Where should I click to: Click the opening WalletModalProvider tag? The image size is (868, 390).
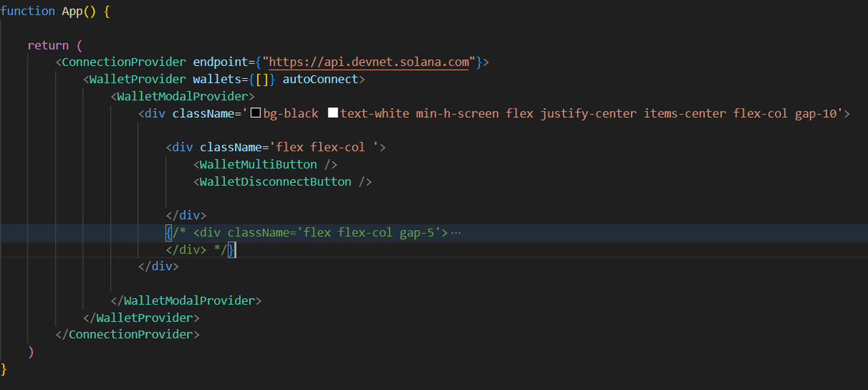pos(182,96)
